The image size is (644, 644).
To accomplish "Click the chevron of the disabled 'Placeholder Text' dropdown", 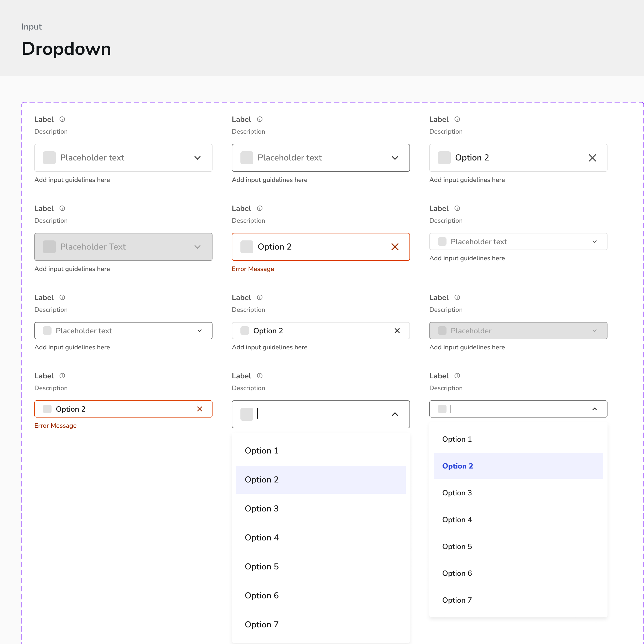I will tap(198, 247).
